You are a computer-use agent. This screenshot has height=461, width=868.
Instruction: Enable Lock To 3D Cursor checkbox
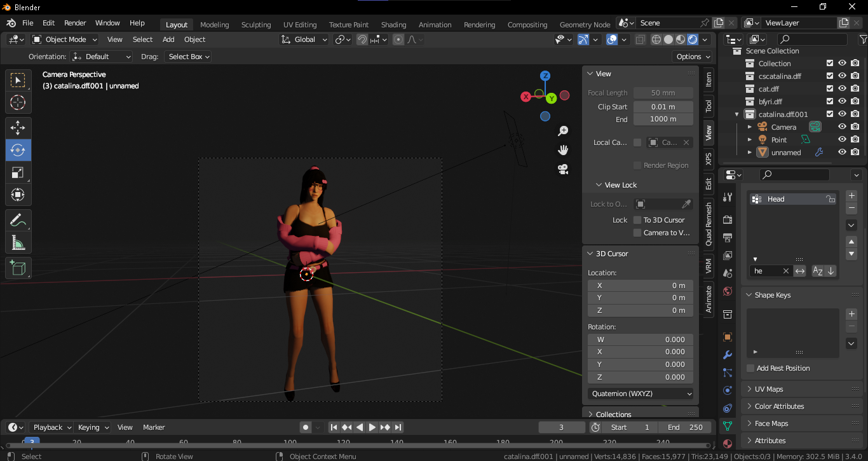click(x=637, y=220)
